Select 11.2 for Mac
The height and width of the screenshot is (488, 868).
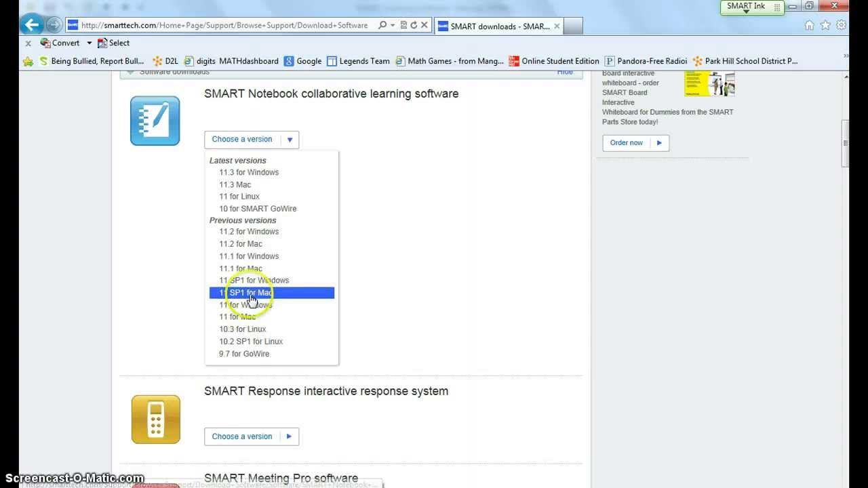click(x=241, y=244)
